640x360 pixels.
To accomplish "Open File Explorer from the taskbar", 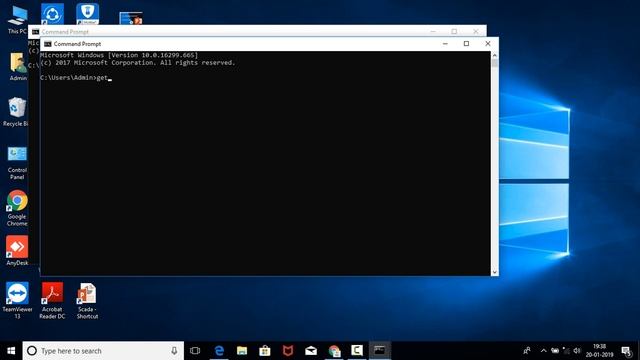I will coord(242,351).
